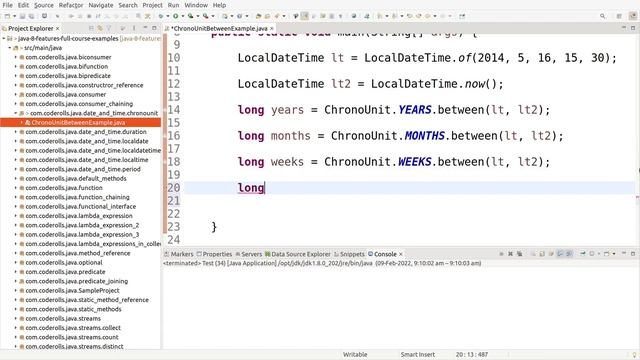This screenshot has height=360, width=640.
Task: Select com.coderolls.java.date_and_time.period package
Action: tap(83, 169)
